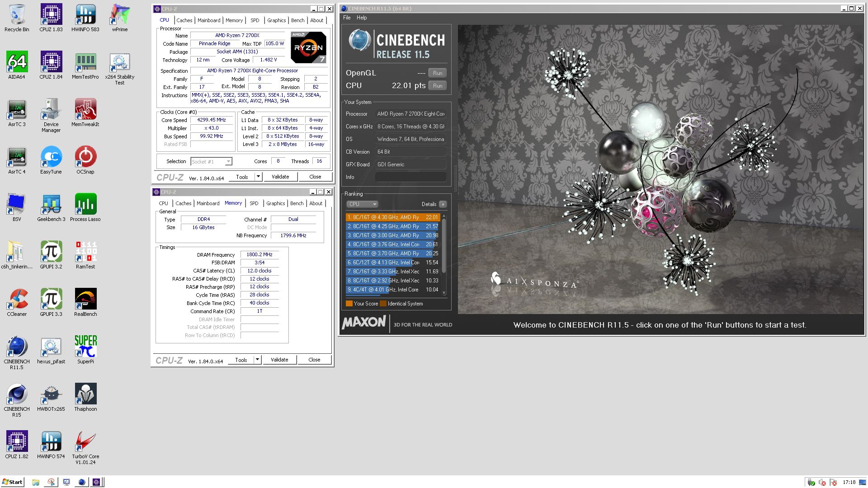
Task: Open Device Manager desktop icon
Action: coord(51,116)
